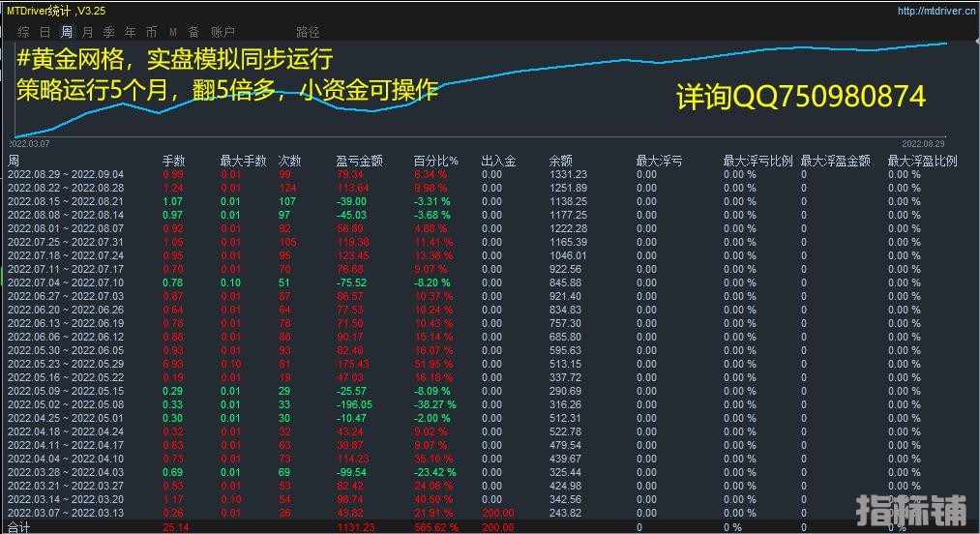This screenshot has height=534, width=980.
Task: Click the 2022.08.29 chart end date
Action: [923, 144]
